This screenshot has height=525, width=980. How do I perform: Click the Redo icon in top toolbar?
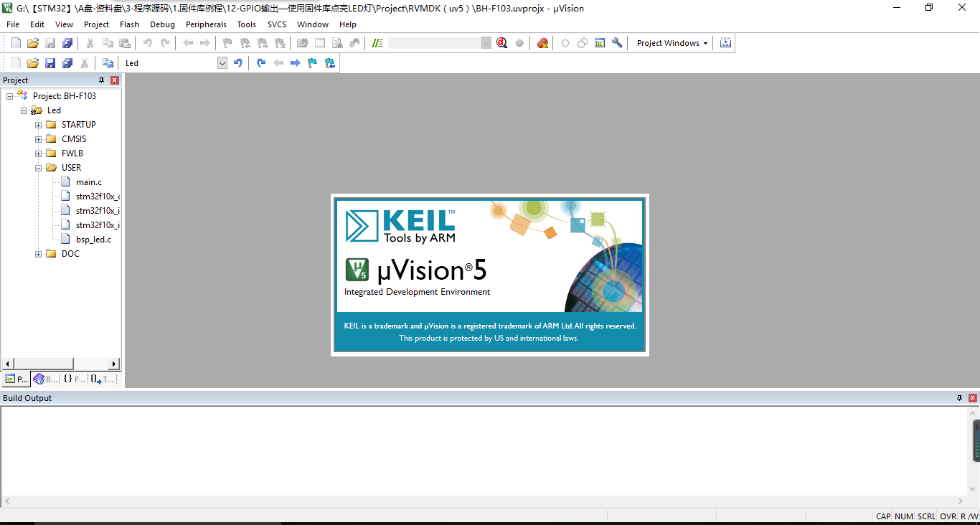coord(165,43)
